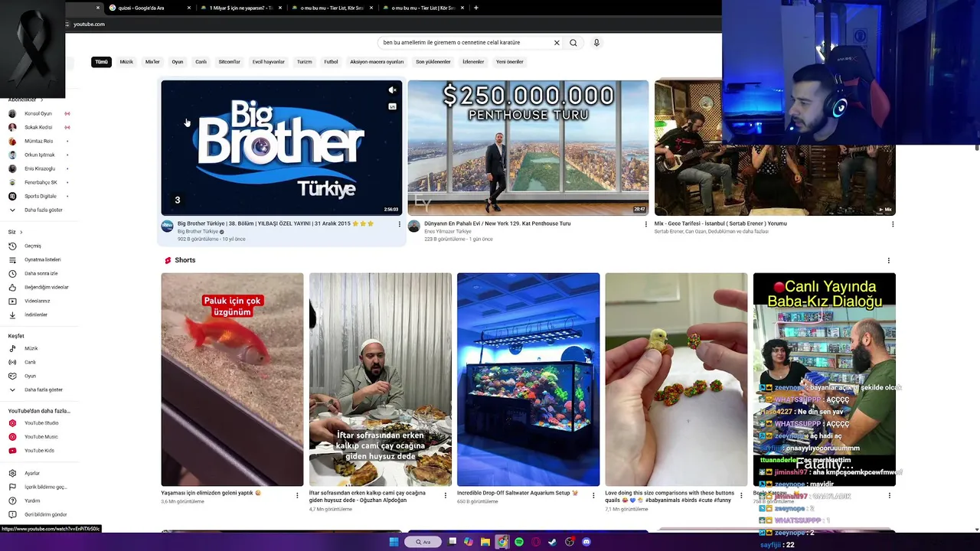Open options menu for Gece Tarifesi mix

[892, 224]
